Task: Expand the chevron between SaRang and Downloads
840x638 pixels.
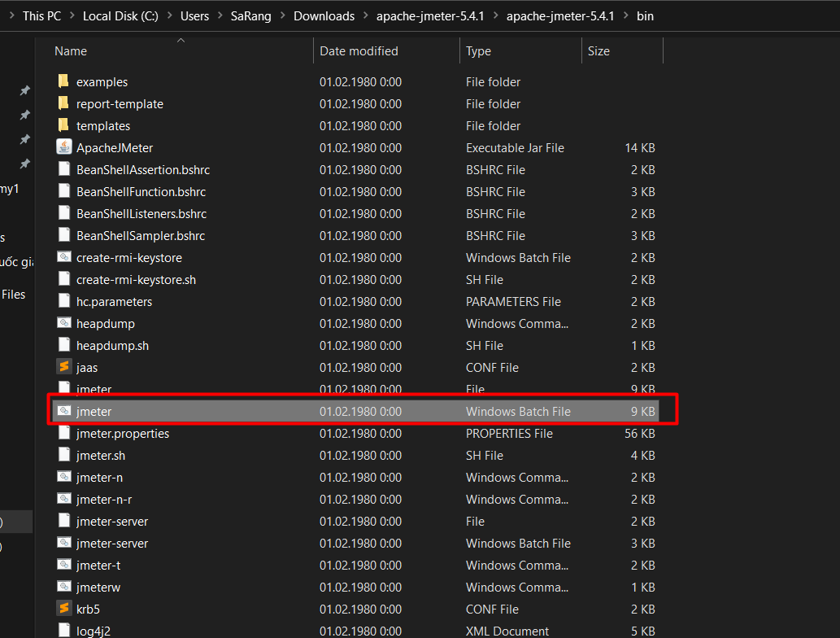Action: tap(282, 15)
